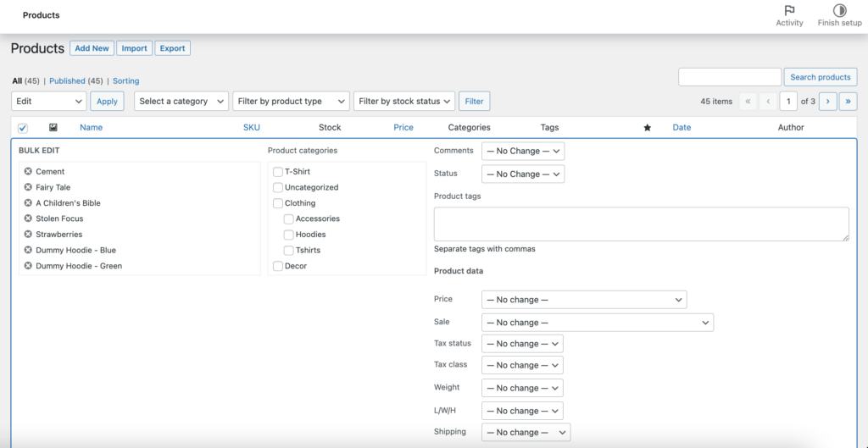Click the 'BULK EDIT' heading text
868x448 pixels.
coord(39,150)
